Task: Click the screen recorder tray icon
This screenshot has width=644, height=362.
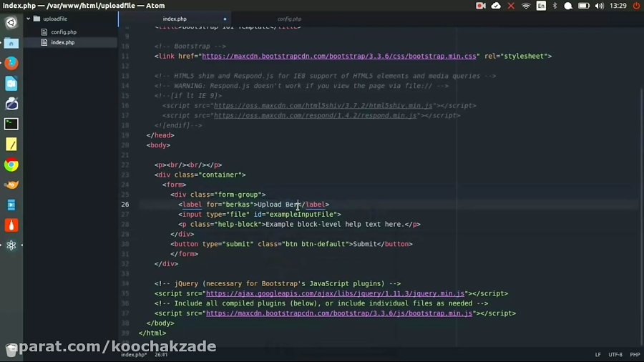Action: [481, 6]
